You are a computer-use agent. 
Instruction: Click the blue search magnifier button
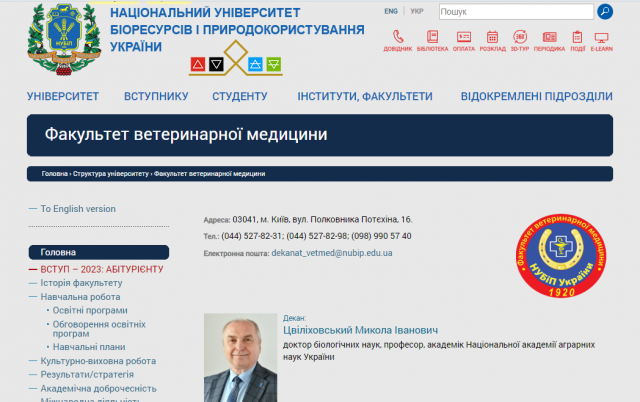pyautogui.click(x=605, y=11)
